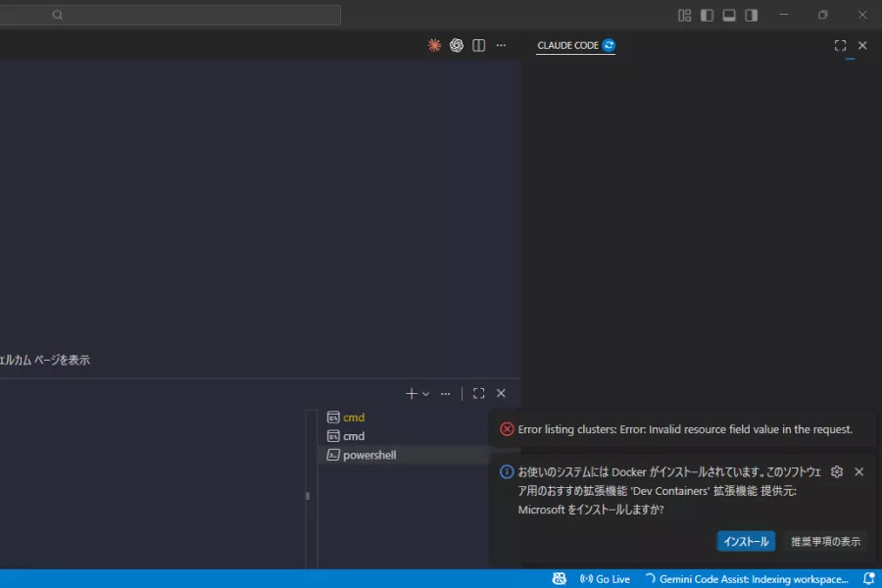Image resolution: width=882 pixels, height=588 pixels.
Task: Click the ChatGPT icon in the editor toolbar
Action: [455, 45]
